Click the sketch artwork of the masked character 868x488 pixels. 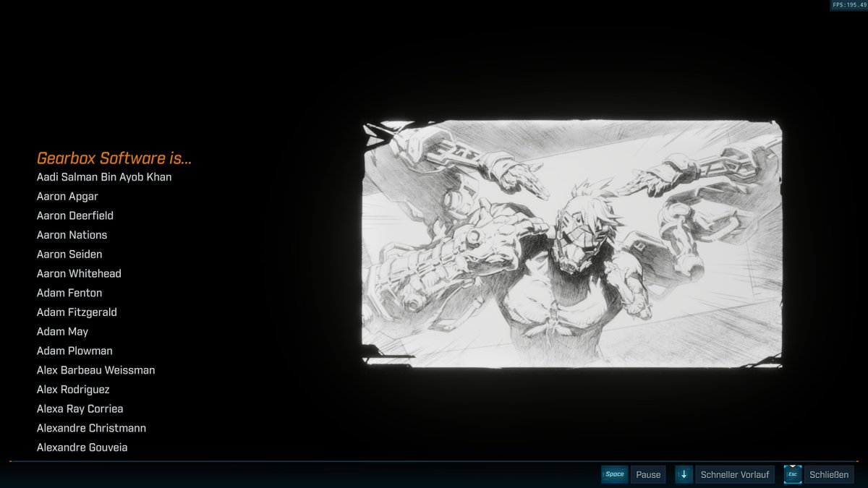coord(572,244)
